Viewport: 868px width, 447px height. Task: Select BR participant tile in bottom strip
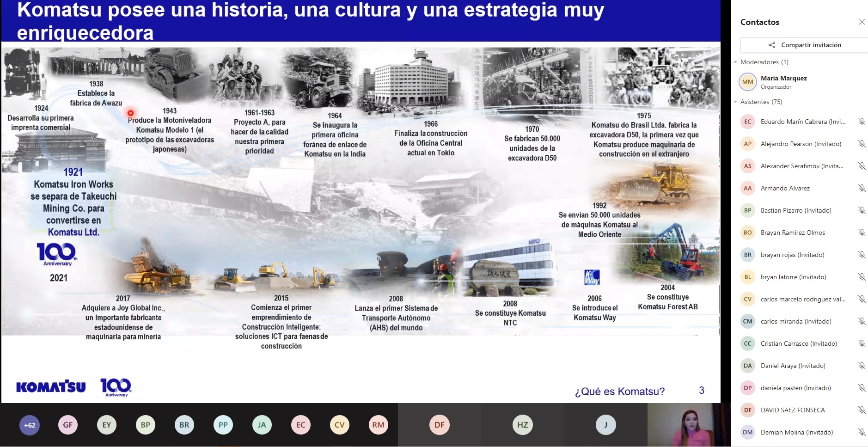[x=184, y=425]
